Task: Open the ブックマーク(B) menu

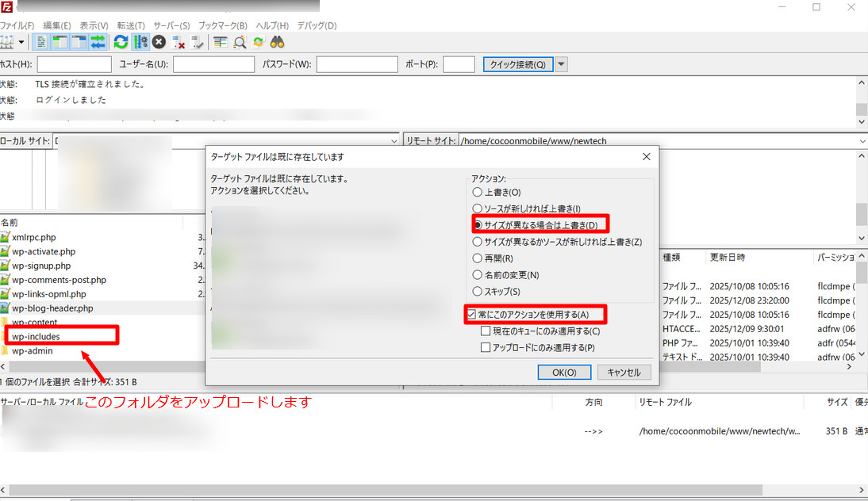Action: point(222,25)
